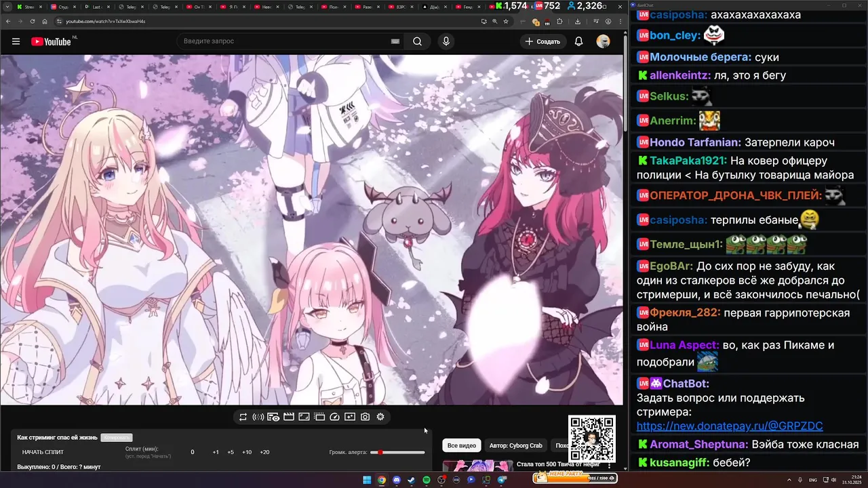Open the YouTube hamburger guide menu
The image size is (868, 488).
tap(16, 41)
